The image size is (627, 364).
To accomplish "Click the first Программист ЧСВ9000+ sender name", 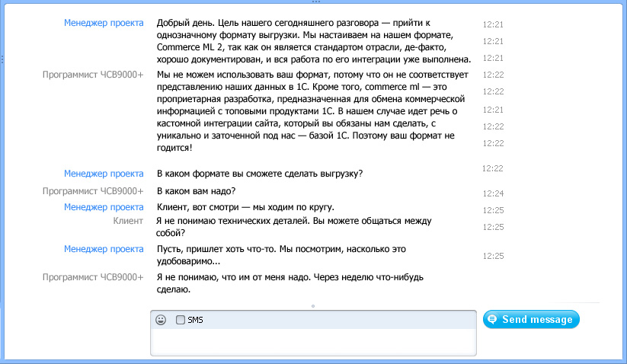I will click(x=93, y=75).
